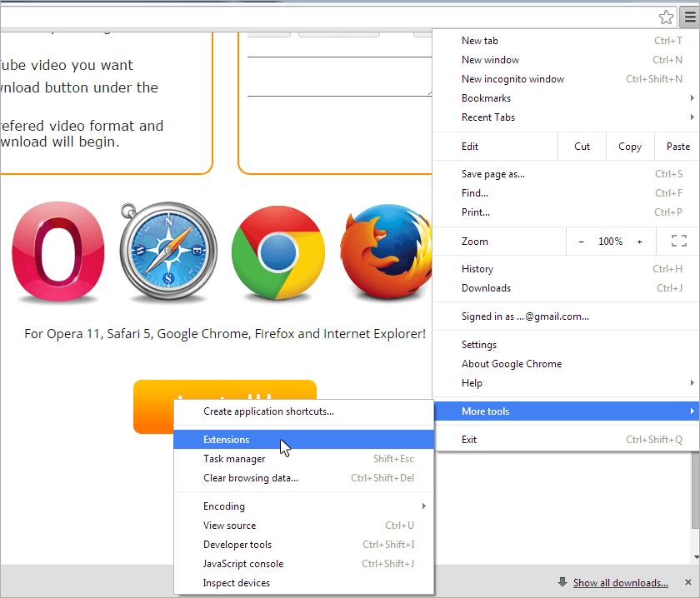The image size is (700, 598).
Task: Select Save page as... option
Action: [x=566, y=174]
